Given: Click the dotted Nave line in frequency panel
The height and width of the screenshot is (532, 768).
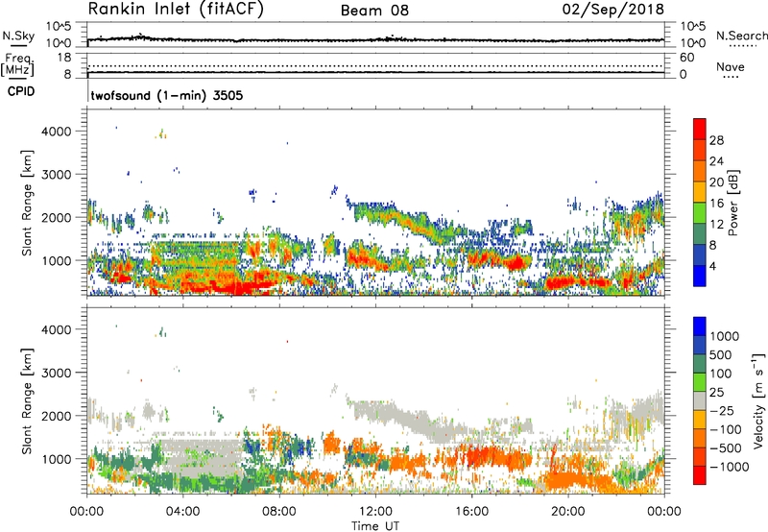Looking at the screenshot, I should [x=375, y=65].
